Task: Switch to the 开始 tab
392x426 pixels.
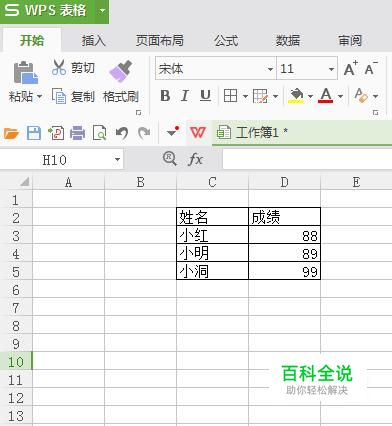Action: click(x=32, y=41)
